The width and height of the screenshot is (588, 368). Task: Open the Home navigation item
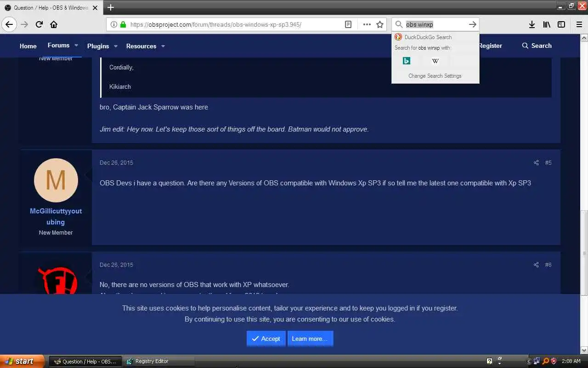[x=28, y=46]
